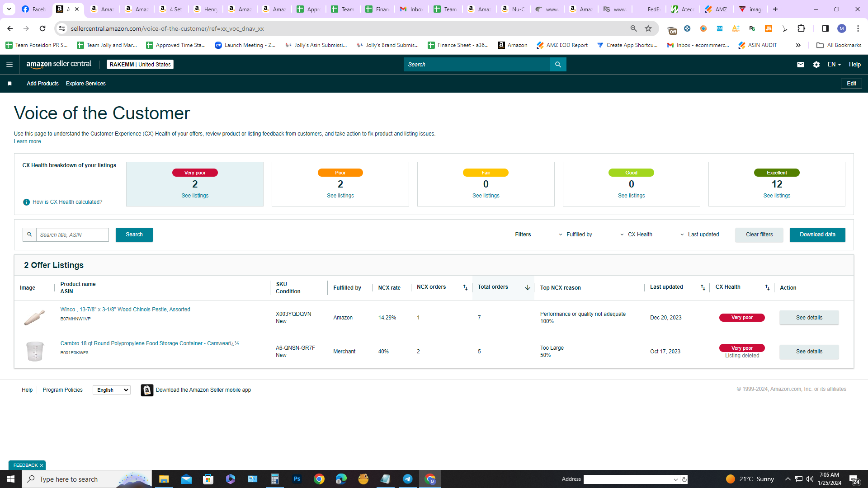
Task: Switch to the Facebook browser tab
Action: 34,9
